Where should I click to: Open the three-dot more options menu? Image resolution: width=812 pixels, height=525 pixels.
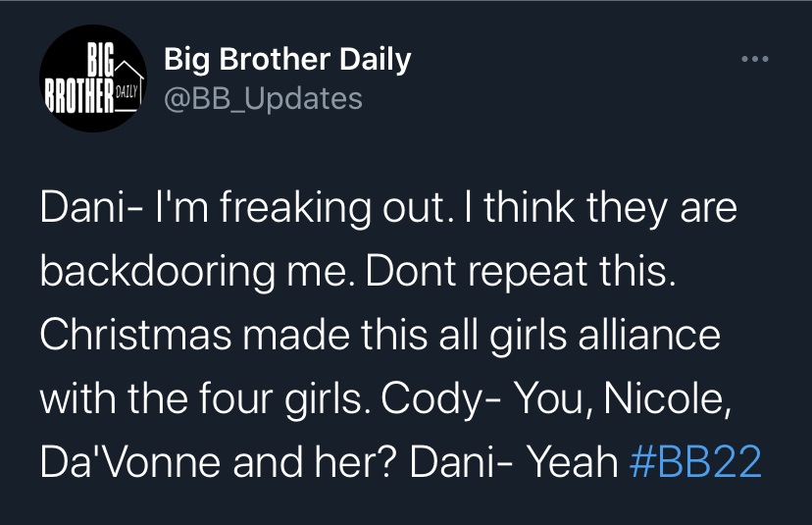(x=754, y=59)
